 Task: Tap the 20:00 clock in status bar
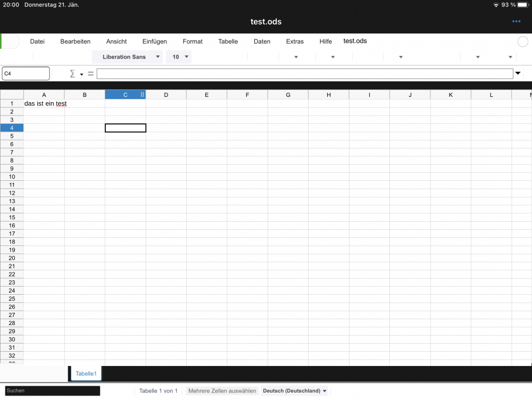[x=11, y=5]
